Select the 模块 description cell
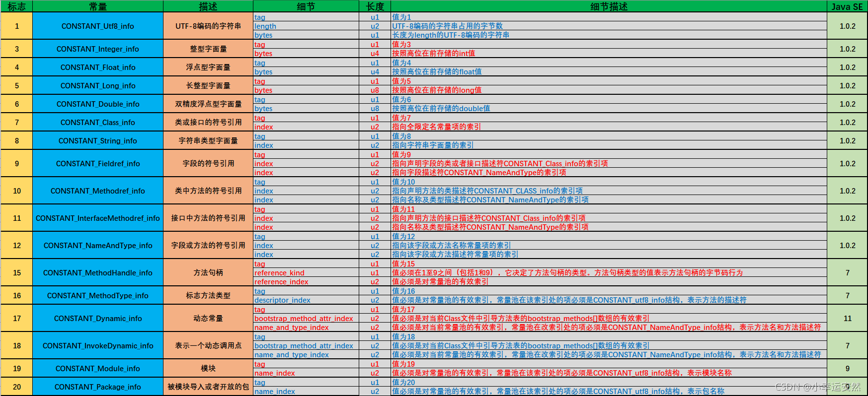868x396 pixels. click(208, 368)
